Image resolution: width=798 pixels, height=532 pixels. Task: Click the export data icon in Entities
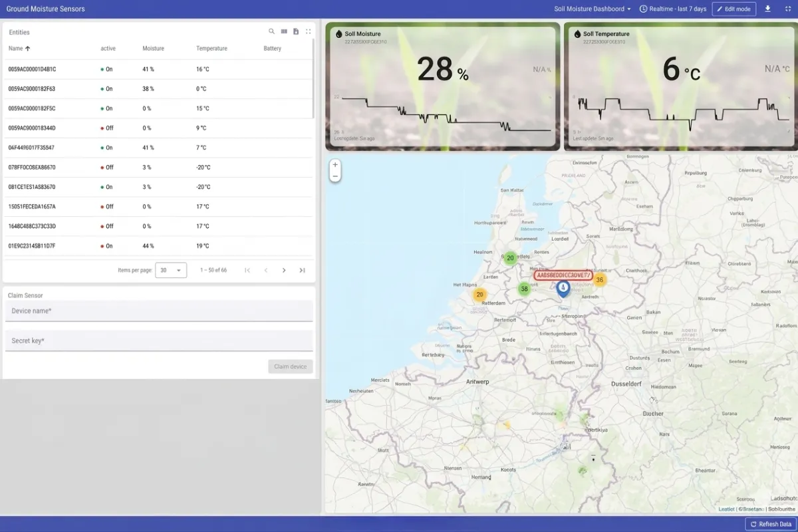pyautogui.click(x=296, y=32)
